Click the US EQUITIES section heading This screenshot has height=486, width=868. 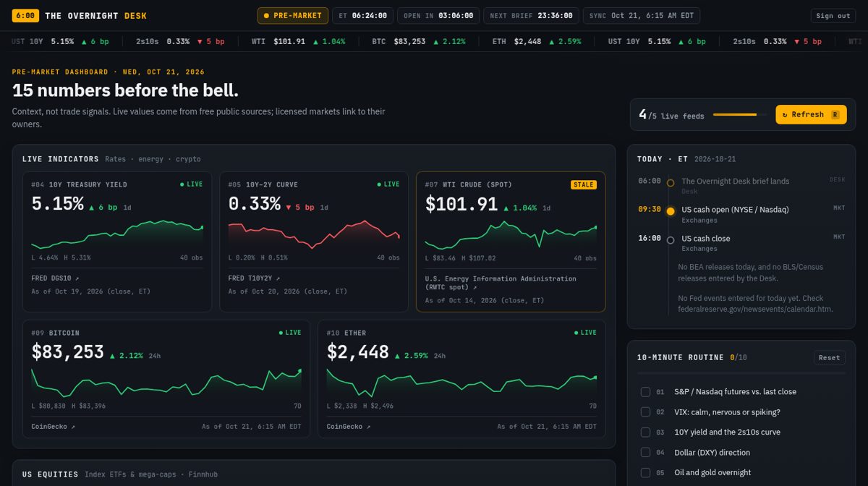(50, 474)
